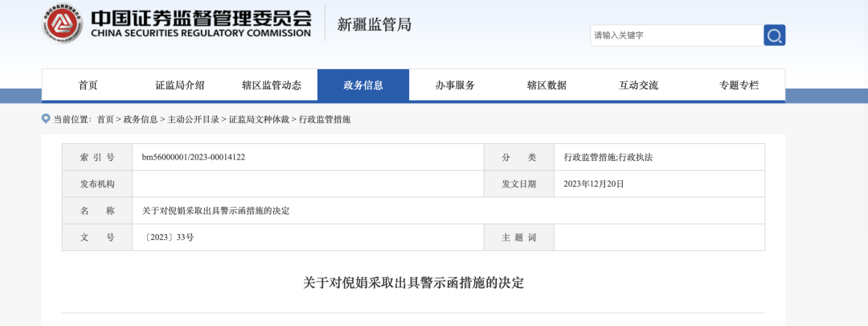The width and height of the screenshot is (868, 326).
Task: Open the 主动公开目录 breadcrumb link
Action: click(x=193, y=120)
